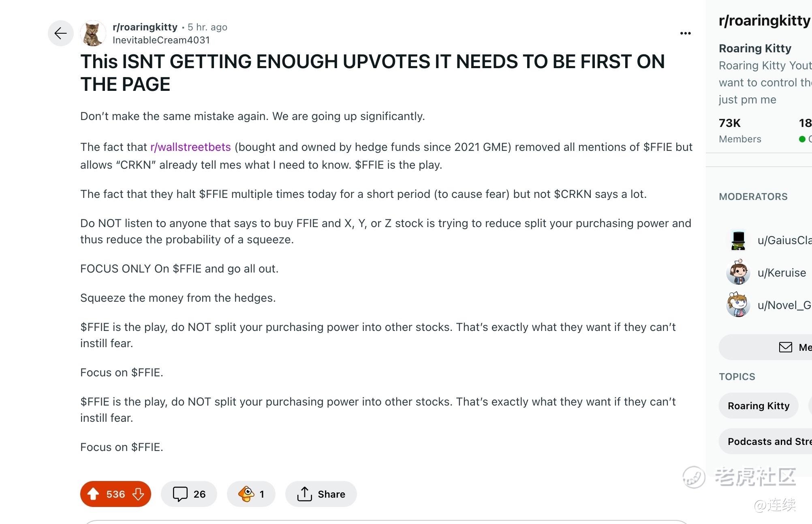
Task: Select the Roaring Kitty topic chip
Action: 759,406
